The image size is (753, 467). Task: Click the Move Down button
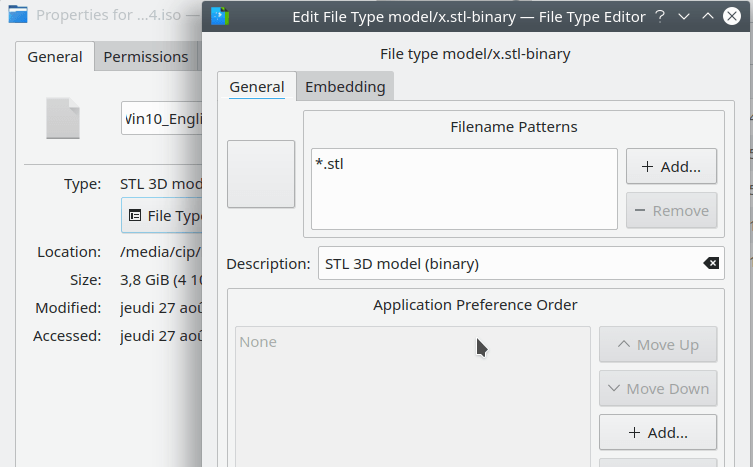658,389
